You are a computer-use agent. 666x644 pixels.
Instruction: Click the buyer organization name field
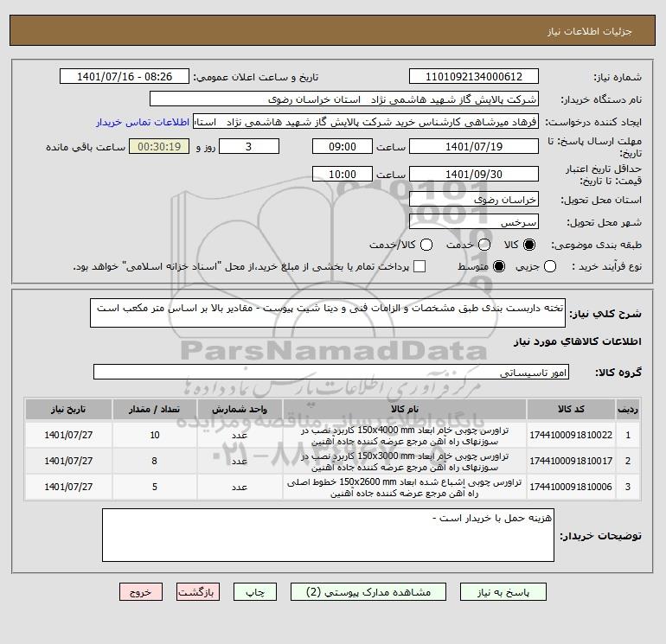pos(344,99)
